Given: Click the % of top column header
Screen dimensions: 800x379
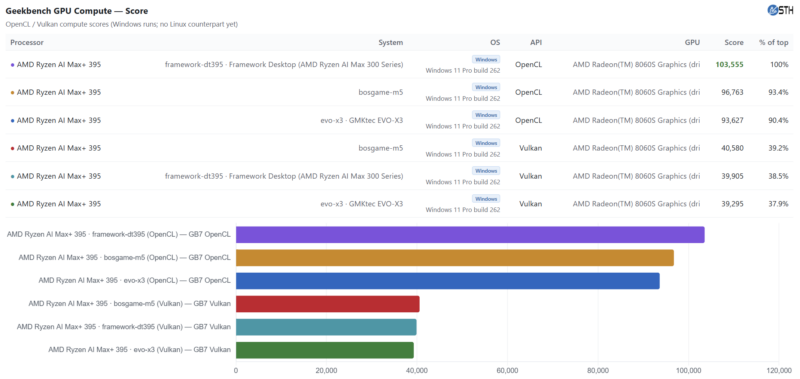Looking at the screenshot, I should (x=773, y=42).
